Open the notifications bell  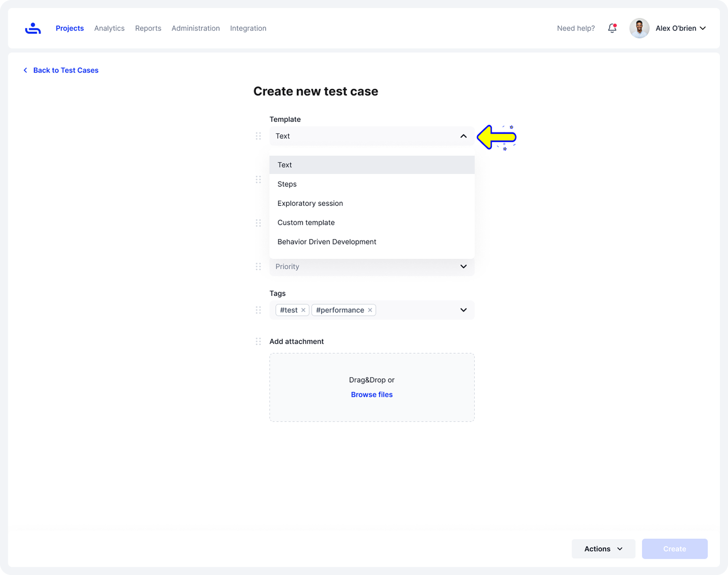point(612,28)
